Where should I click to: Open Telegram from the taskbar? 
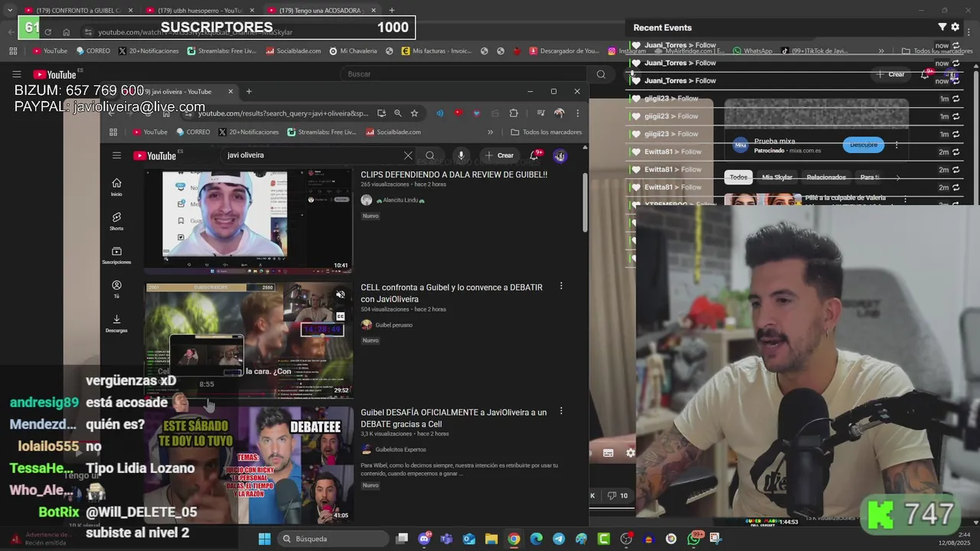[559, 539]
